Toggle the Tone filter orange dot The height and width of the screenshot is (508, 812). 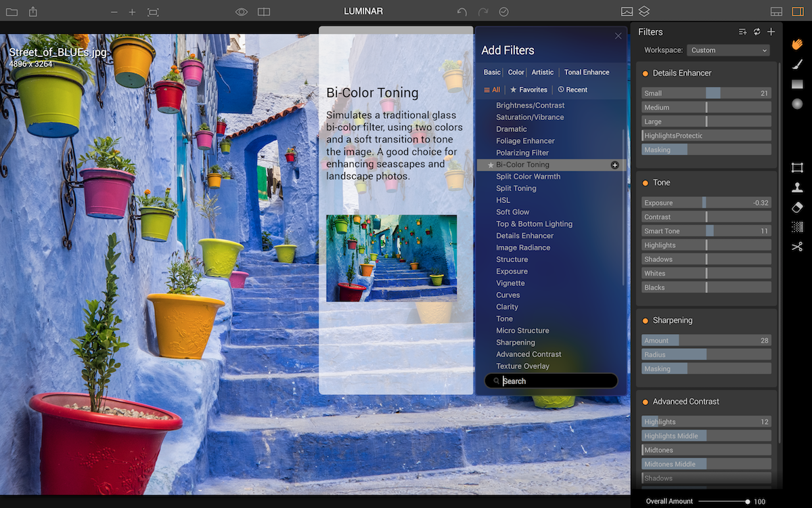click(x=646, y=183)
